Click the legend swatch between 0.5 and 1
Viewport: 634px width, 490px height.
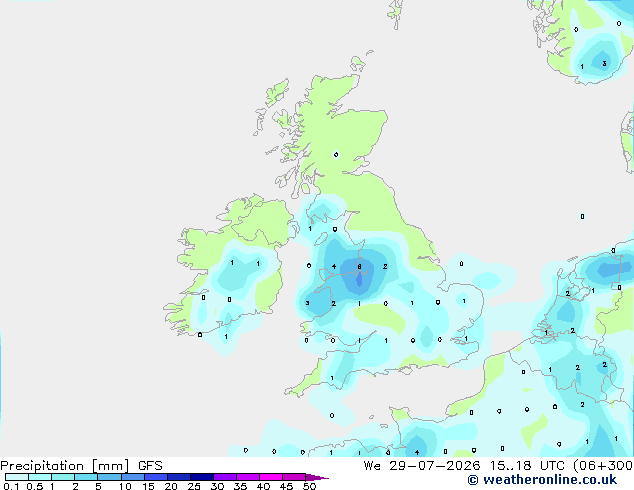(x=40, y=477)
